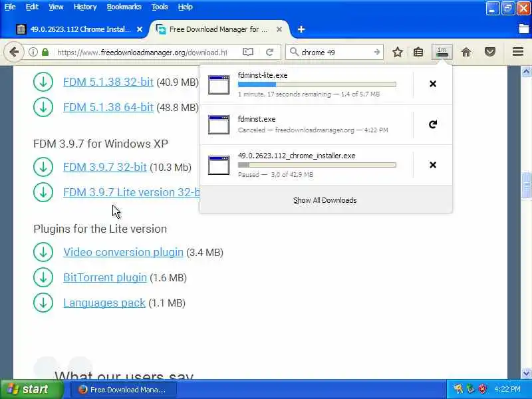532x399 pixels.
Task: Click download arrow beside Video conversion plugin
Action: pos(43,252)
